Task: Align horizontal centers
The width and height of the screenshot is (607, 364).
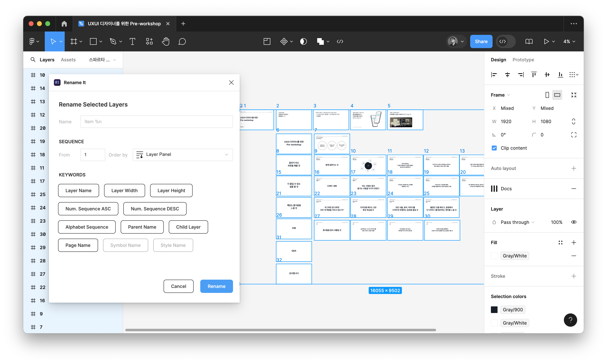Action: [507, 75]
